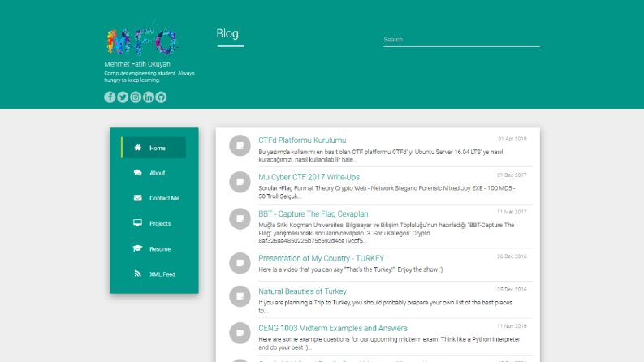The height and width of the screenshot is (362, 644).
Task: Open the LinkedIn profile icon
Action: click(149, 97)
